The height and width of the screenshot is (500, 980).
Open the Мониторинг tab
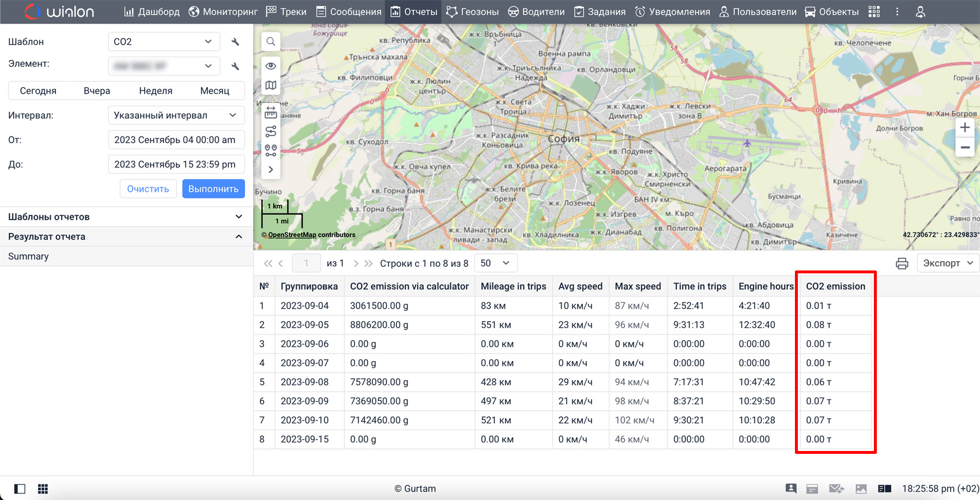pos(223,12)
